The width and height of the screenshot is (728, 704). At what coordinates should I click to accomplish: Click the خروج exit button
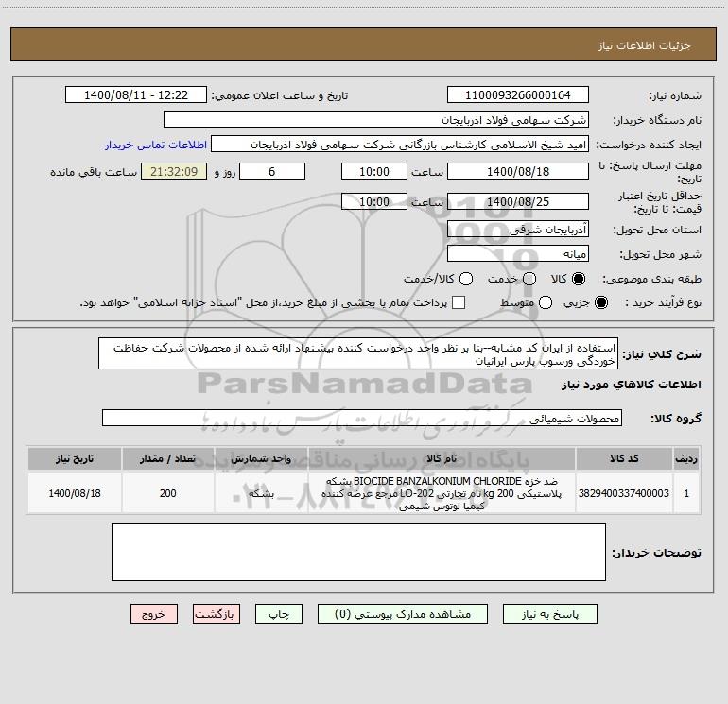[154, 614]
